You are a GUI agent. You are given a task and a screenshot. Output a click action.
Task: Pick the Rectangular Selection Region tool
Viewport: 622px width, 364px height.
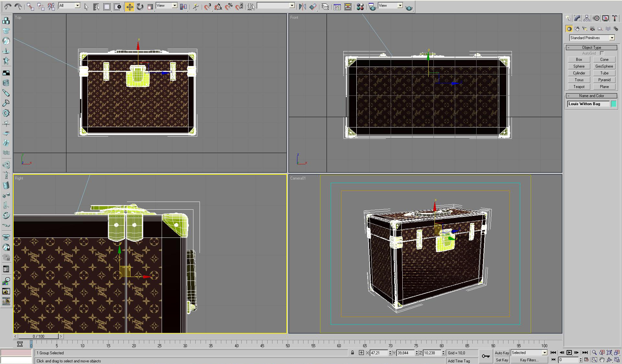coord(107,6)
